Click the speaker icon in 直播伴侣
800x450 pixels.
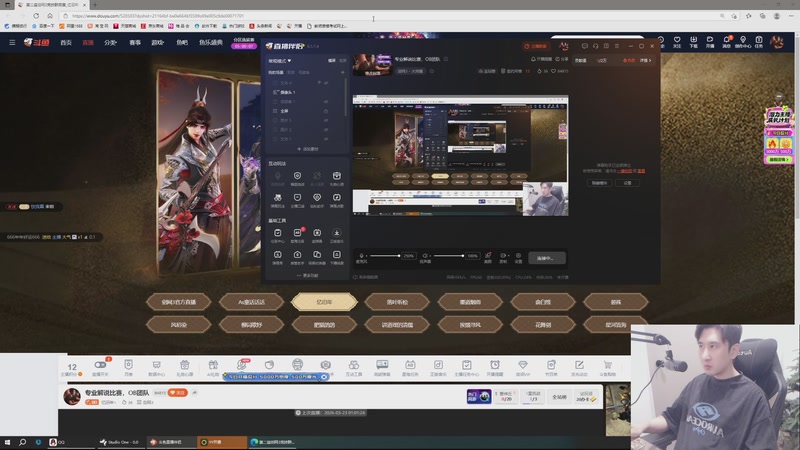point(425,256)
